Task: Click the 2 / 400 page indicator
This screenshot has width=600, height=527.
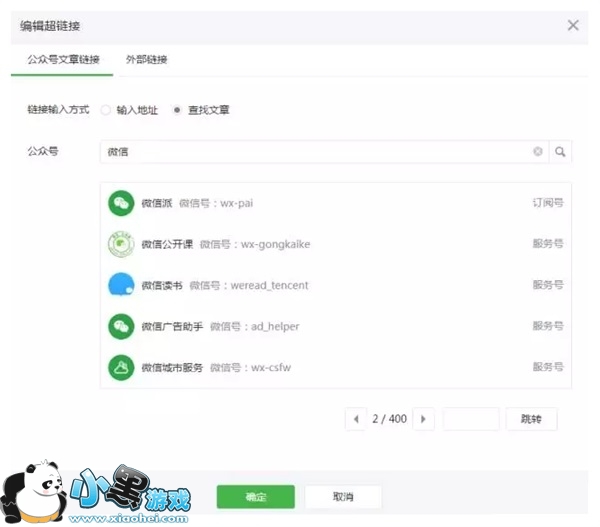Action: [390, 419]
